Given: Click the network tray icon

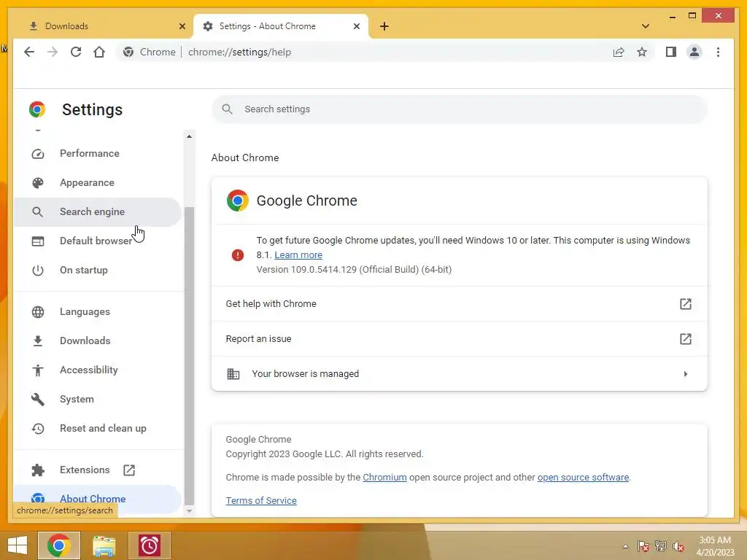Looking at the screenshot, I should (661, 546).
